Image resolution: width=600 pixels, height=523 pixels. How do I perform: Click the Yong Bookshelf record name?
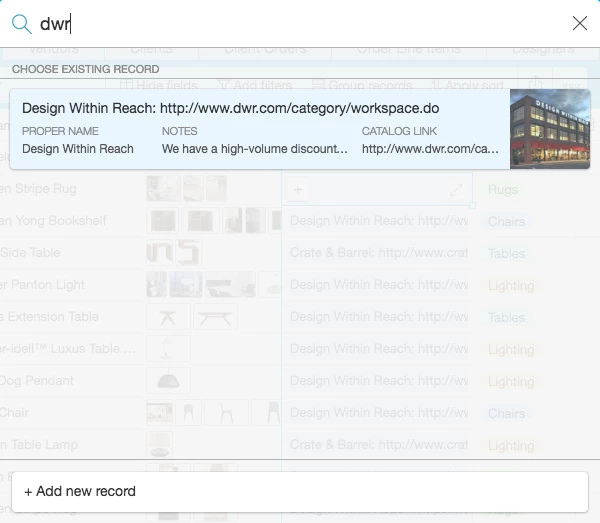pyautogui.click(x=53, y=221)
